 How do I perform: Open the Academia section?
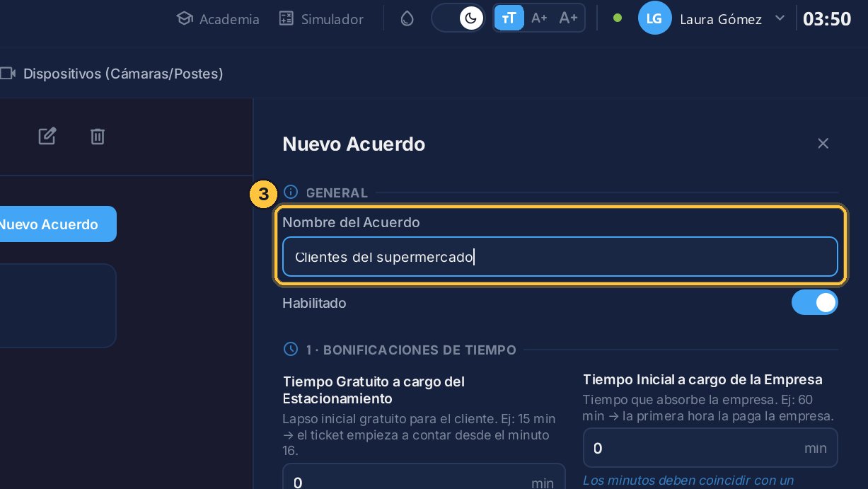pos(218,19)
